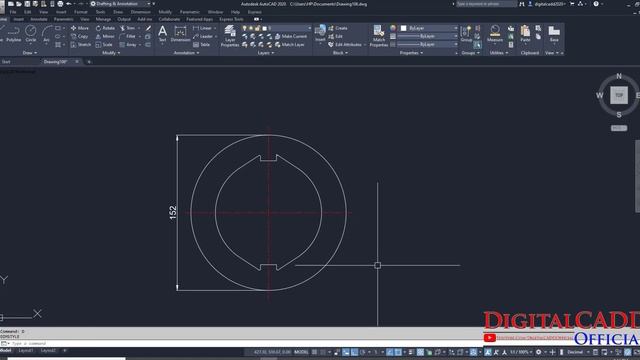Click the Undo arrow in quick access toolbar
Image resolution: width=640 pixels, height=360 pixels.
pyautogui.click(x=69, y=4)
